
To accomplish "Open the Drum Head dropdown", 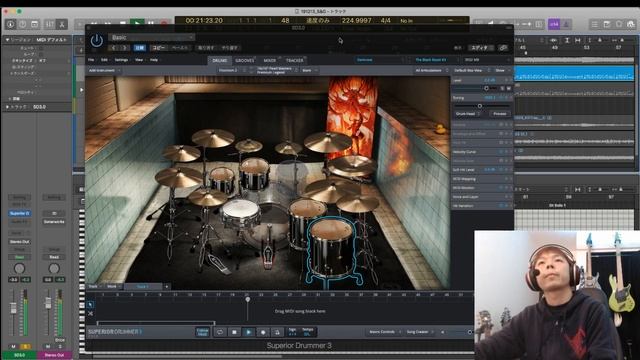I will point(467,114).
